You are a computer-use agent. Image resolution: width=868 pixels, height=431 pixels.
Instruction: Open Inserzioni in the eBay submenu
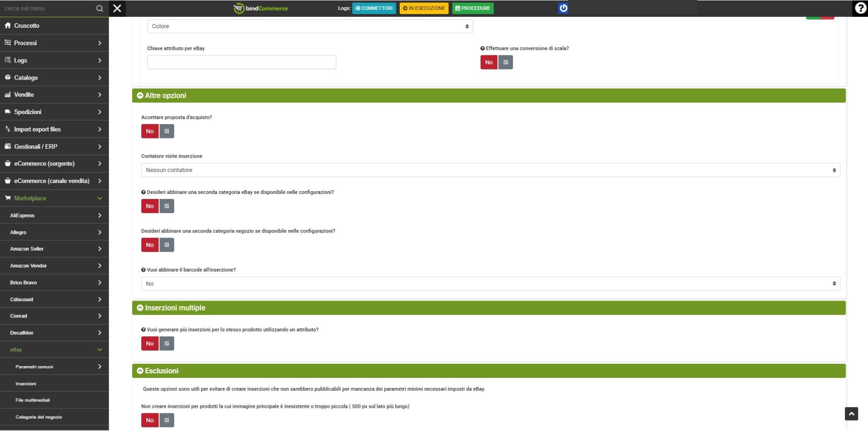(x=26, y=384)
